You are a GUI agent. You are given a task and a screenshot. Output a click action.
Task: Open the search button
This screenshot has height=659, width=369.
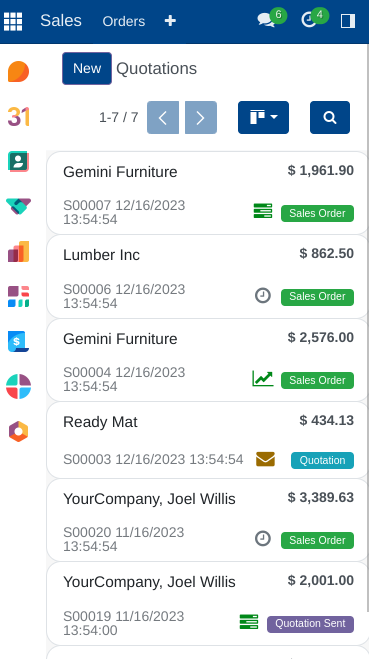[x=330, y=117]
